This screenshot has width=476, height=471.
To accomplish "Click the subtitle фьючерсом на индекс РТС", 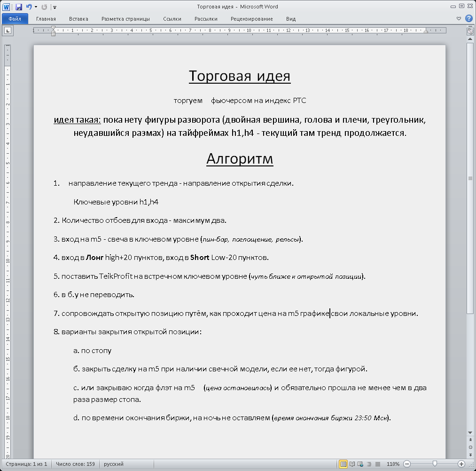I will point(258,101).
